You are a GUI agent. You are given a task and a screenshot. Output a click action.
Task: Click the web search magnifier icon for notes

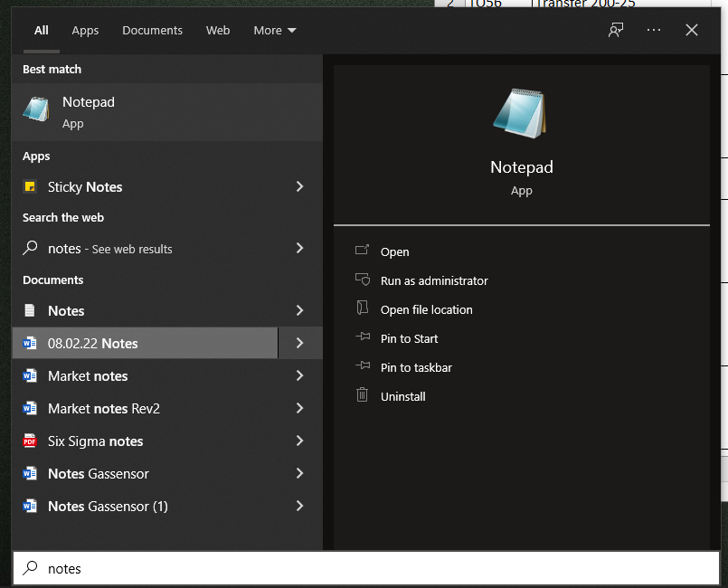30,248
